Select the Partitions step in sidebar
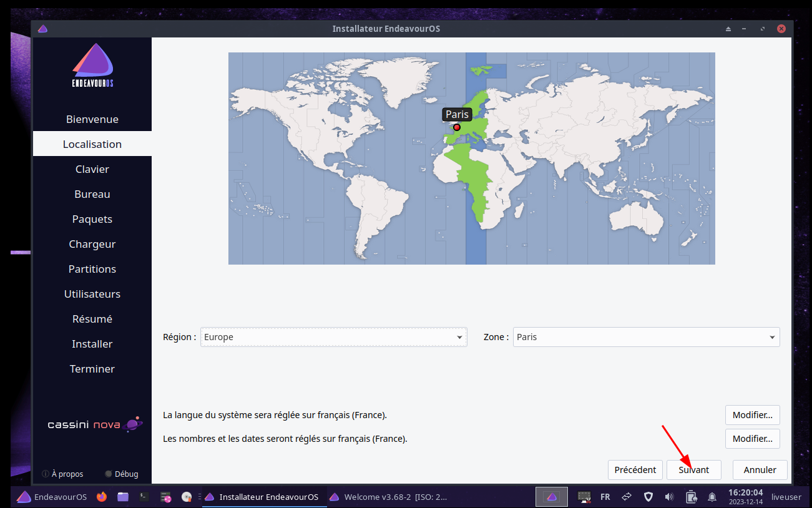Image resolution: width=812 pixels, height=508 pixels. [x=92, y=269]
